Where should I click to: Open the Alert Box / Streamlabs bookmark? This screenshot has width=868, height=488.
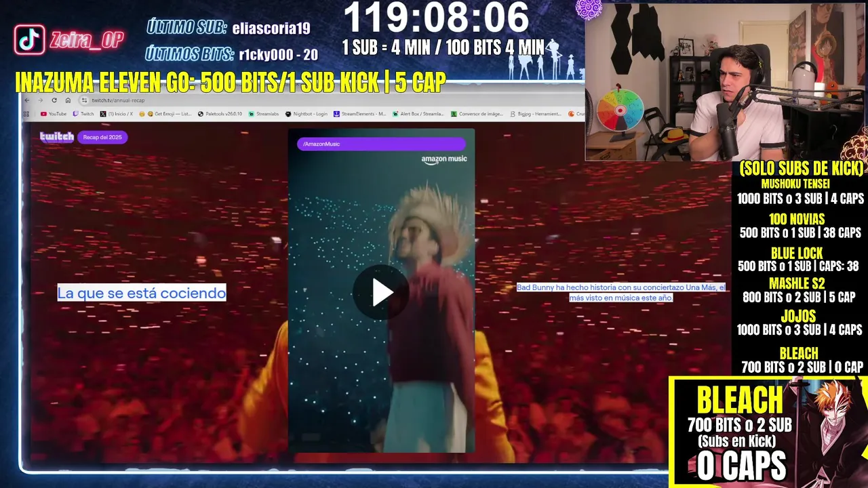click(x=418, y=114)
